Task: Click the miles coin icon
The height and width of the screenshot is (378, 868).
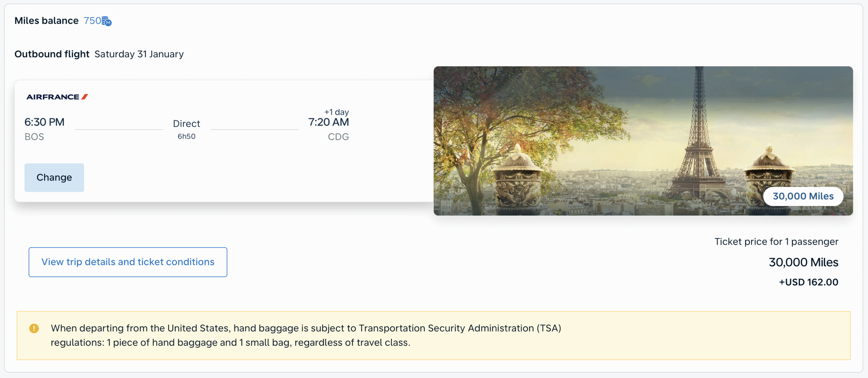Action: point(106,21)
